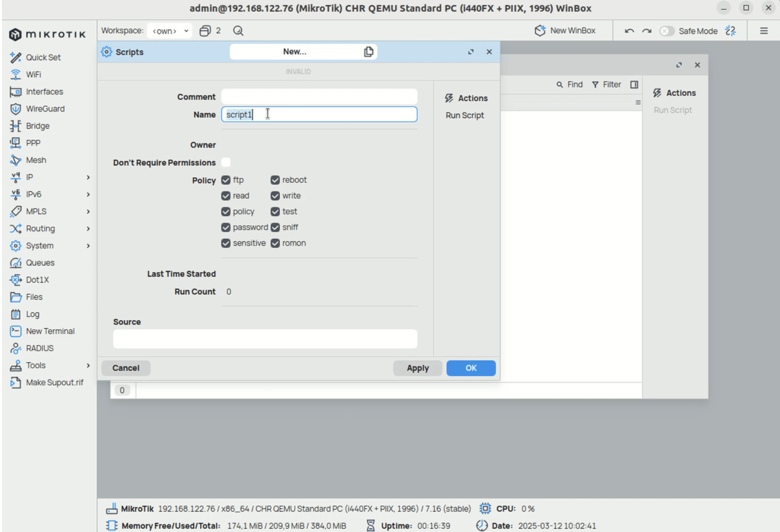The image size is (780, 532).
Task: Click the undo arrow icon
Action: click(x=629, y=31)
